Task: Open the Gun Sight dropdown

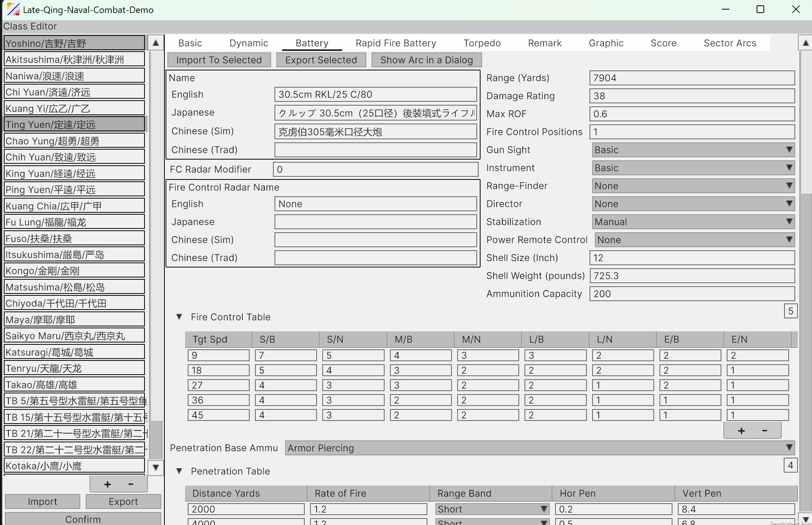Action: point(789,150)
